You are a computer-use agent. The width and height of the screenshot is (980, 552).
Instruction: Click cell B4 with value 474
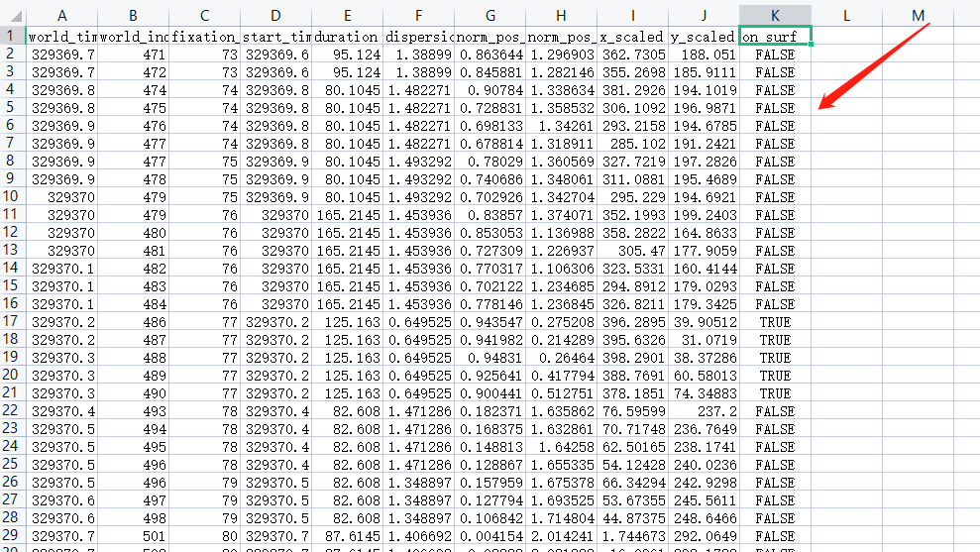point(133,90)
